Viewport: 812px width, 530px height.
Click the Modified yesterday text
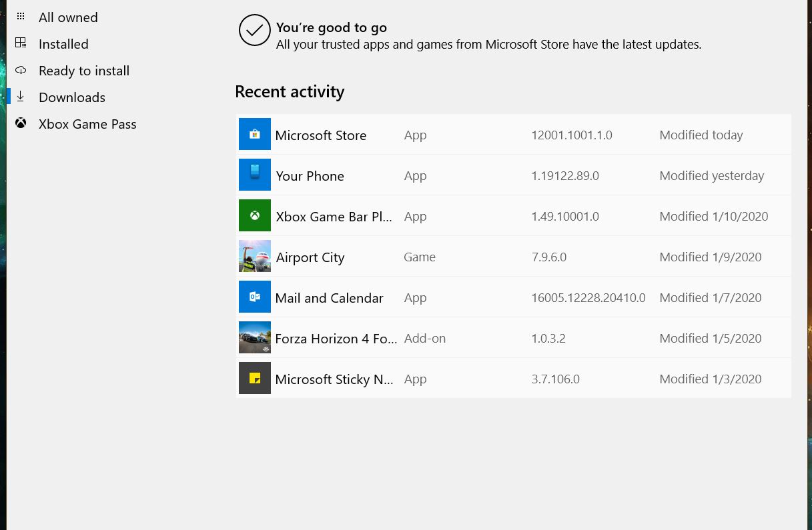[712, 176]
